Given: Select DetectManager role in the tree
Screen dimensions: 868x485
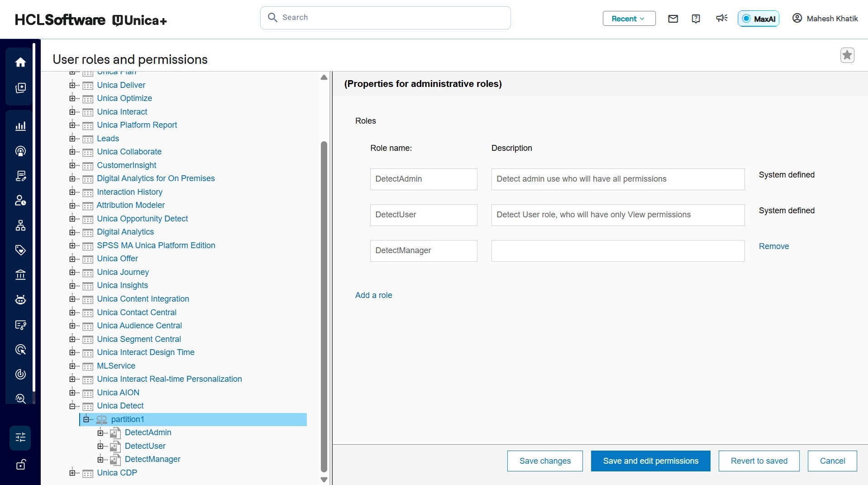Looking at the screenshot, I should coord(153,459).
